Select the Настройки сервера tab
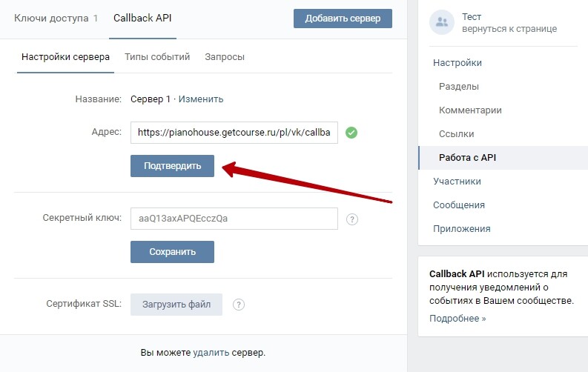 tap(66, 57)
